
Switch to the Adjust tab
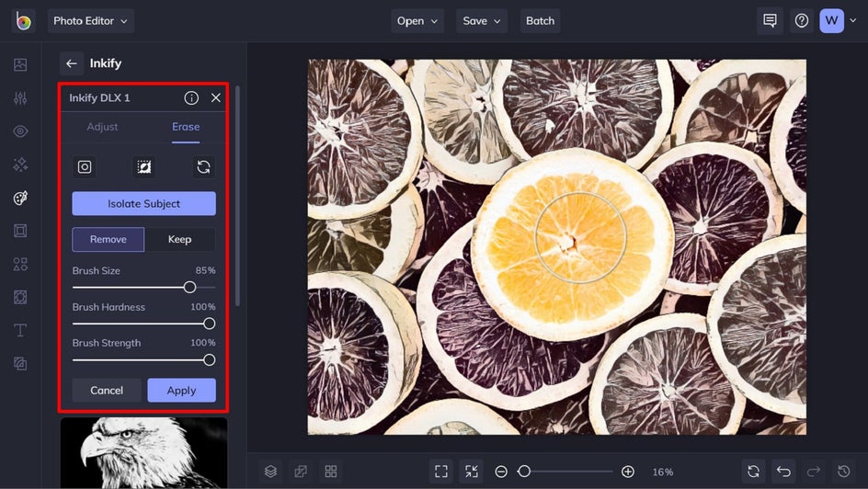tap(102, 127)
